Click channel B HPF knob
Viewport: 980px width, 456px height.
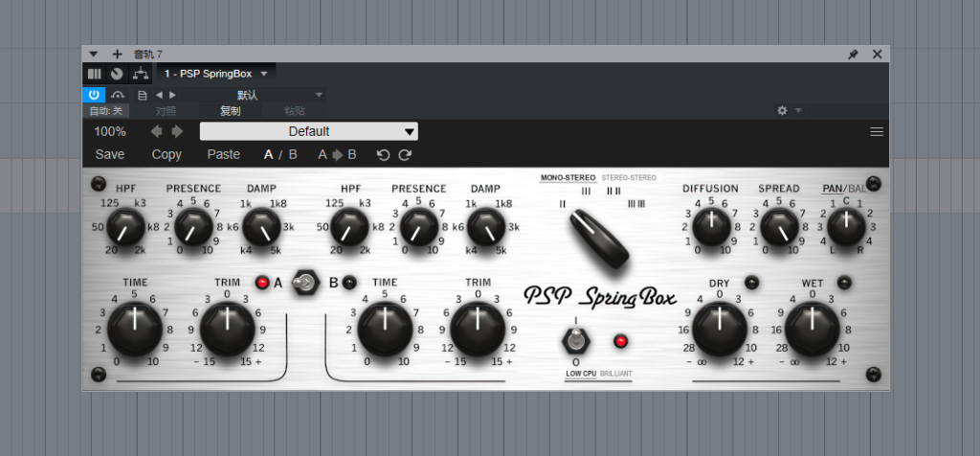(x=350, y=226)
